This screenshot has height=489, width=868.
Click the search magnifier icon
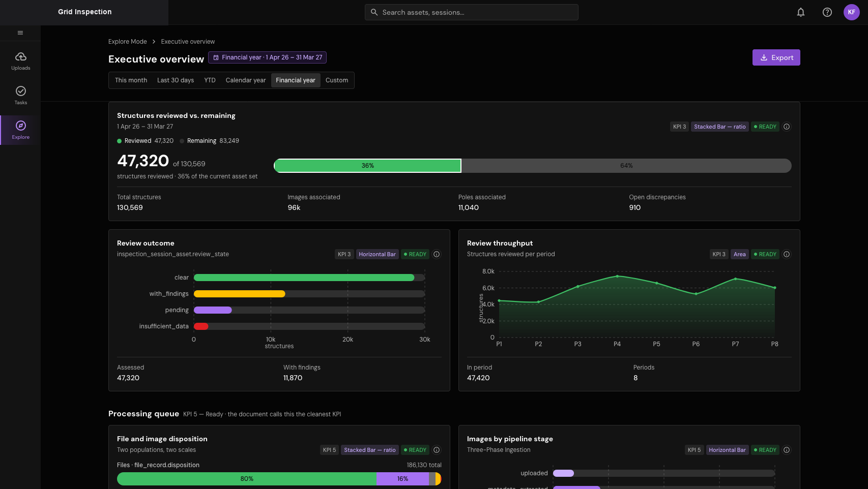374,12
